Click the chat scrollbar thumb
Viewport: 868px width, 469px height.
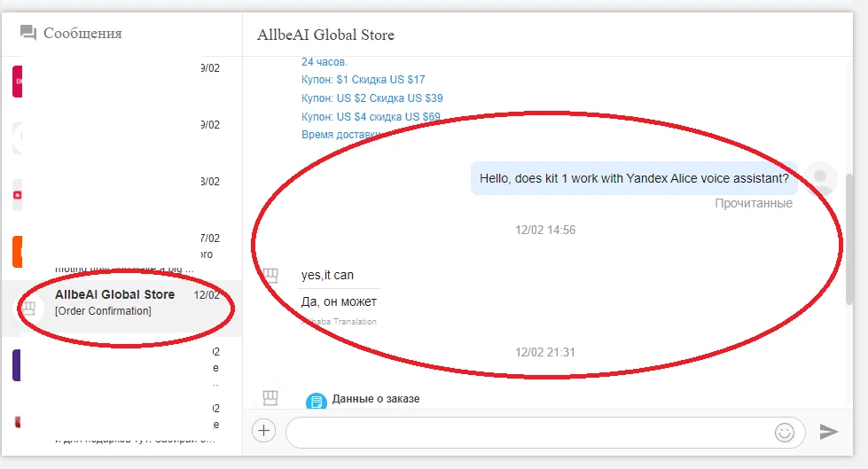pos(849,239)
